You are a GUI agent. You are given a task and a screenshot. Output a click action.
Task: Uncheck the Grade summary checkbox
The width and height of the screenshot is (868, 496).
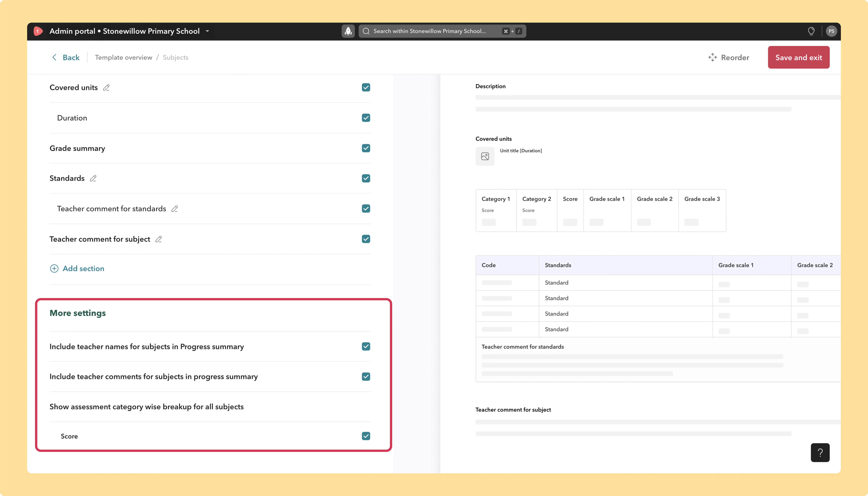366,148
